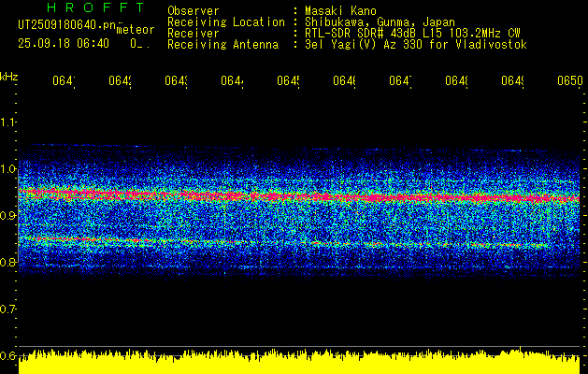Screen dimensions: 588x374
Task: Click the 'Receiving Location' label
Action: [226, 22]
